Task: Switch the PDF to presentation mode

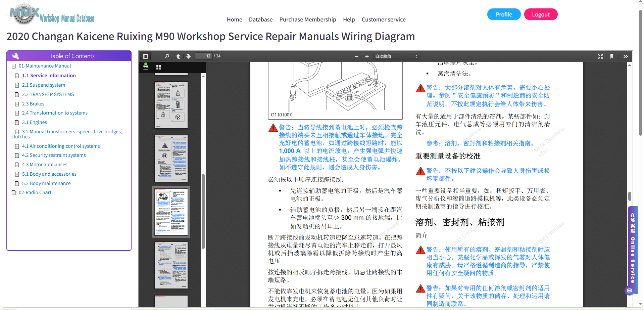Action: pyautogui.click(x=600, y=56)
